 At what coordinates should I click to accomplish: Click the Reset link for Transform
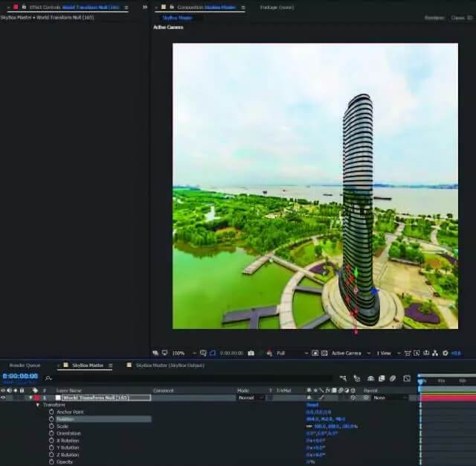pos(312,405)
